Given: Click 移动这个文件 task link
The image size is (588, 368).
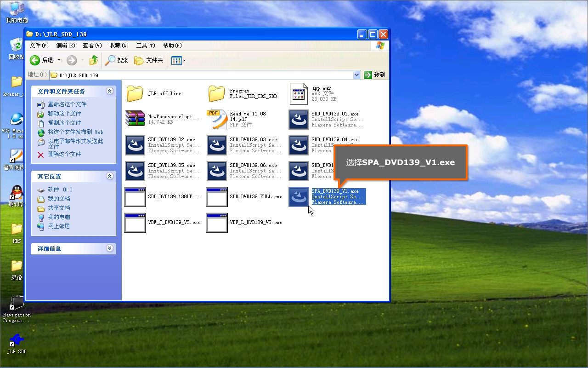Looking at the screenshot, I should [64, 114].
